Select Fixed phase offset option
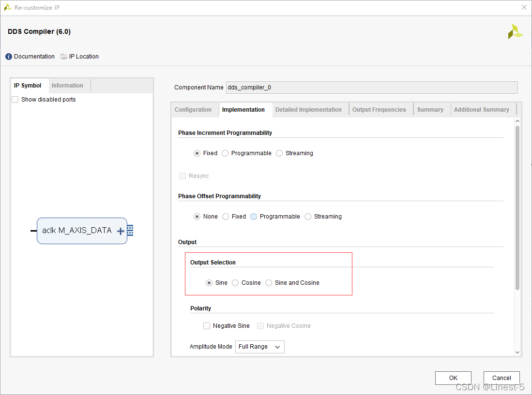Image resolution: width=532 pixels, height=395 pixels. [226, 217]
